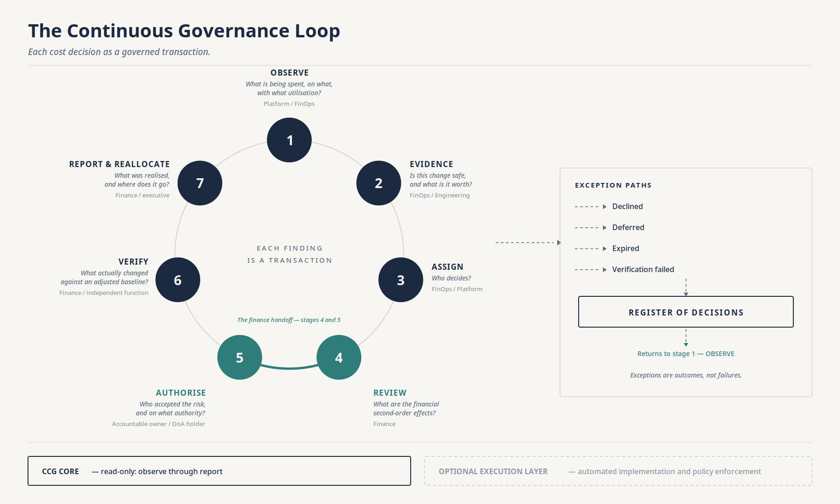
Task: Click the 'Expired' exception path
Action: (626, 248)
